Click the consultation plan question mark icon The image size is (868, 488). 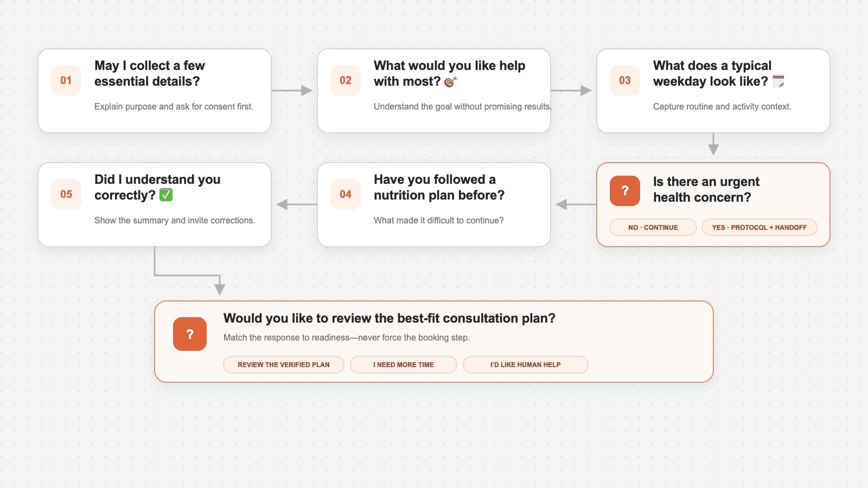(x=190, y=334)
